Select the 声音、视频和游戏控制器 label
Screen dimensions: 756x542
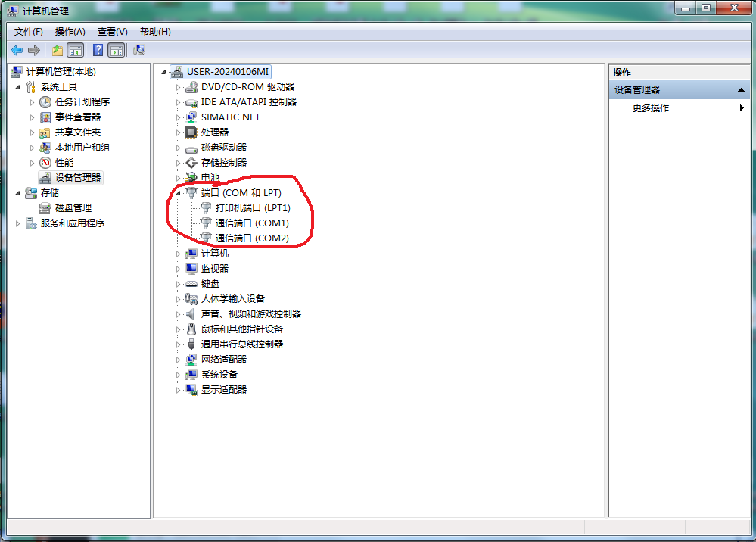[251, 314]
